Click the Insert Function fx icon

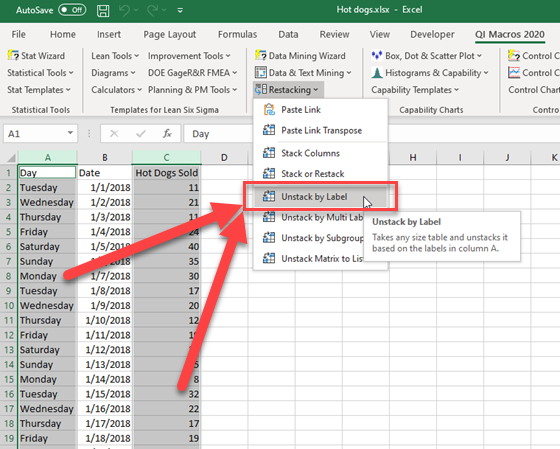167,134
